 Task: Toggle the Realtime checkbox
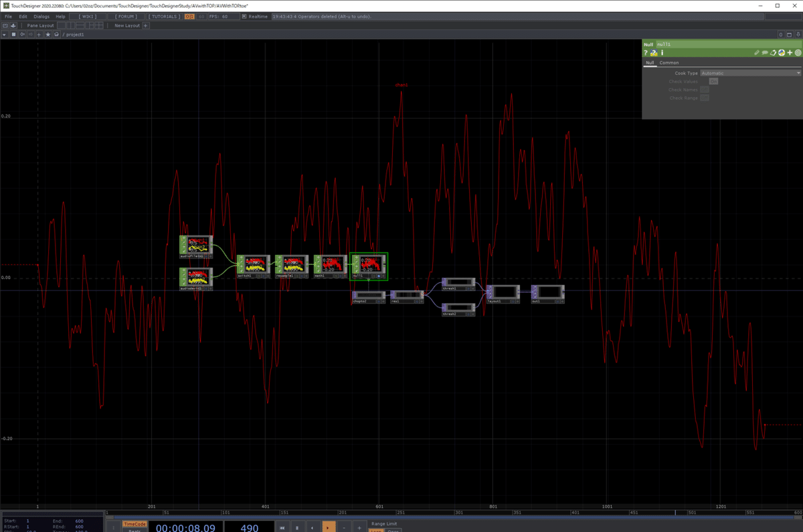244,16
